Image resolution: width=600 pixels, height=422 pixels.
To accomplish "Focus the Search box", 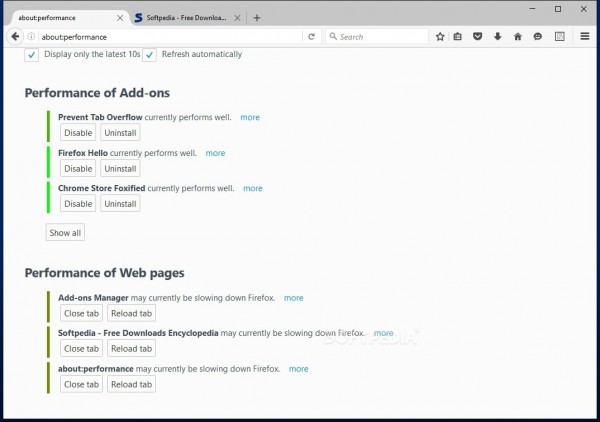I will (377, 37).
